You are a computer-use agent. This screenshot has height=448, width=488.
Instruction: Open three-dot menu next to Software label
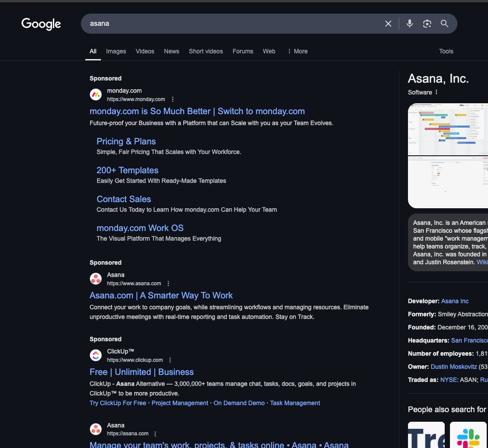point(436,92)
